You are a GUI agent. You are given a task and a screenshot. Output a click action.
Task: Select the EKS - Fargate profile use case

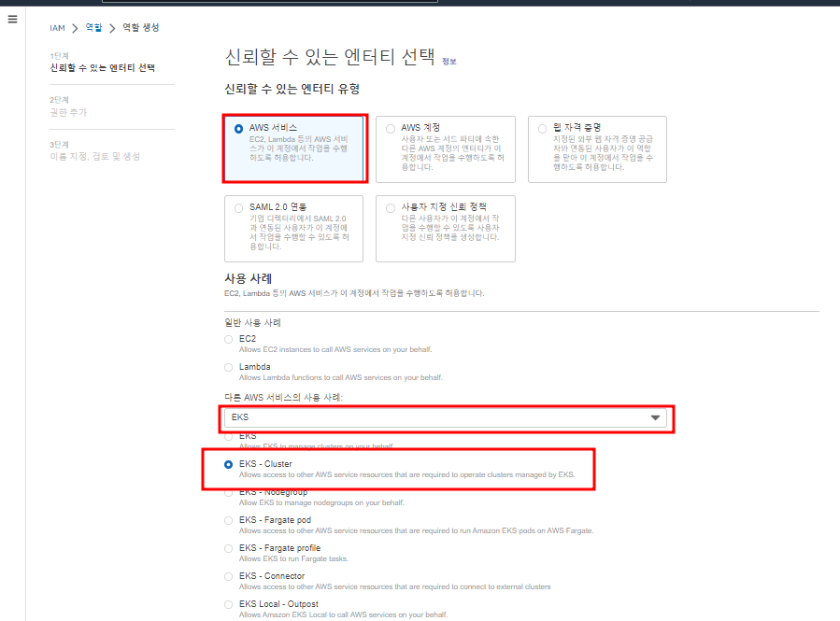(229, 548)
